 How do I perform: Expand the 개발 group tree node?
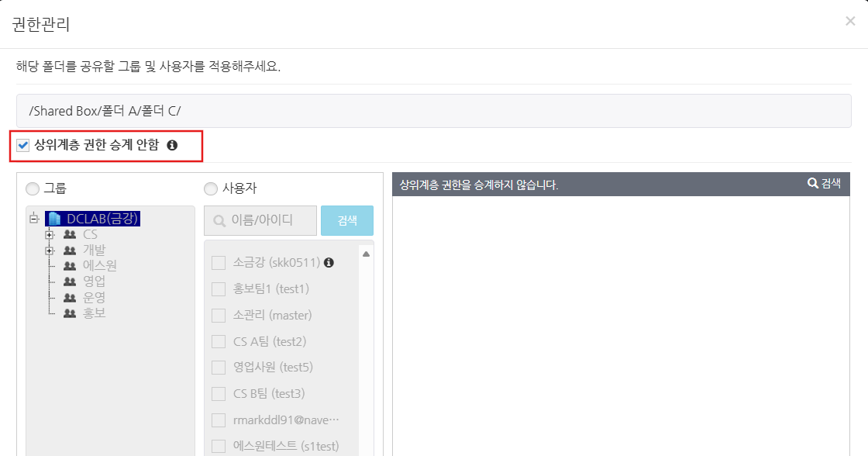point(50,250)
